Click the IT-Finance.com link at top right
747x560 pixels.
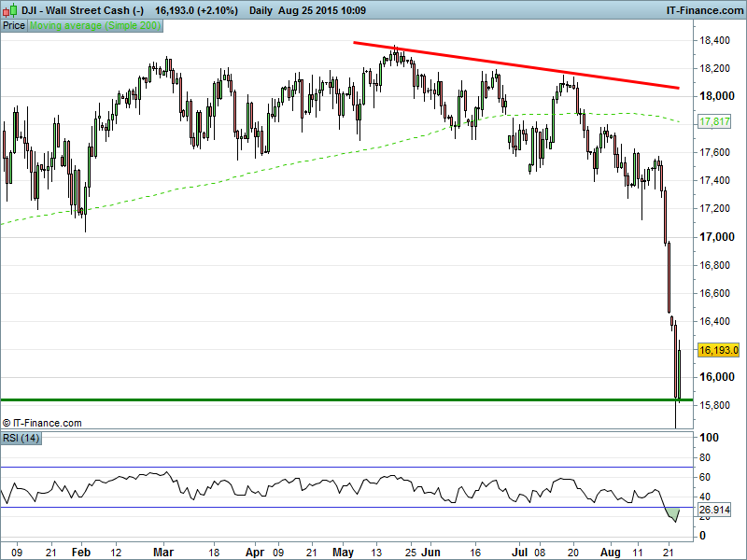705,10
